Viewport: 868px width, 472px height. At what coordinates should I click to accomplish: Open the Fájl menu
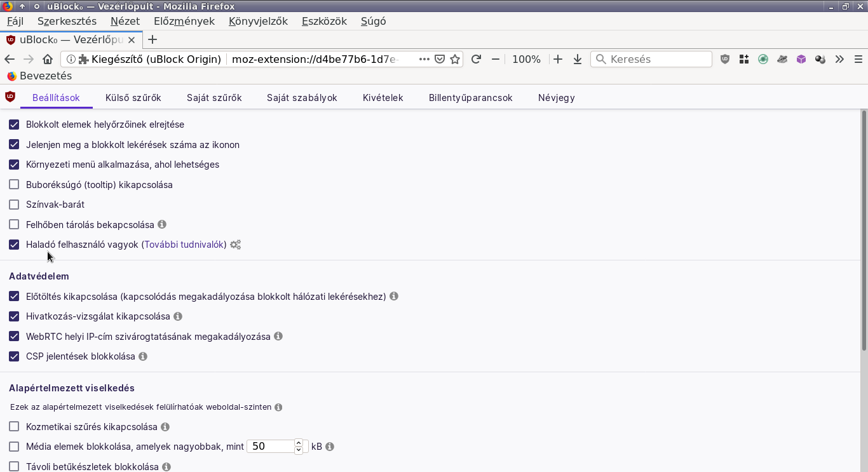click(x=15, y=21)
